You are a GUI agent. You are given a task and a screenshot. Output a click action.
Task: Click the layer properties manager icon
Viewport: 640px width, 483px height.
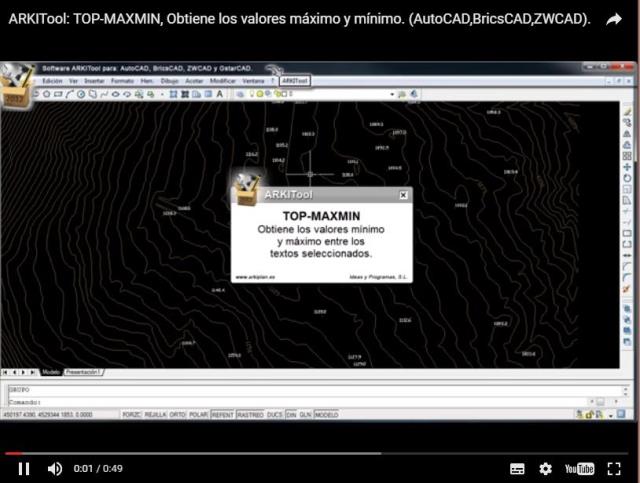[240, 94]
